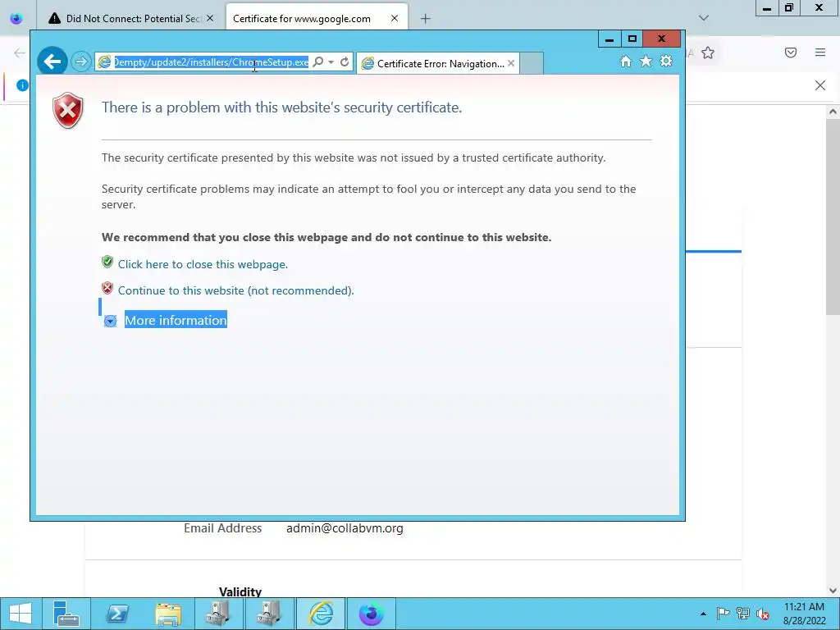840x630 pixels.
Task: Open a new tab in Firefox
Action: [426, 19]
